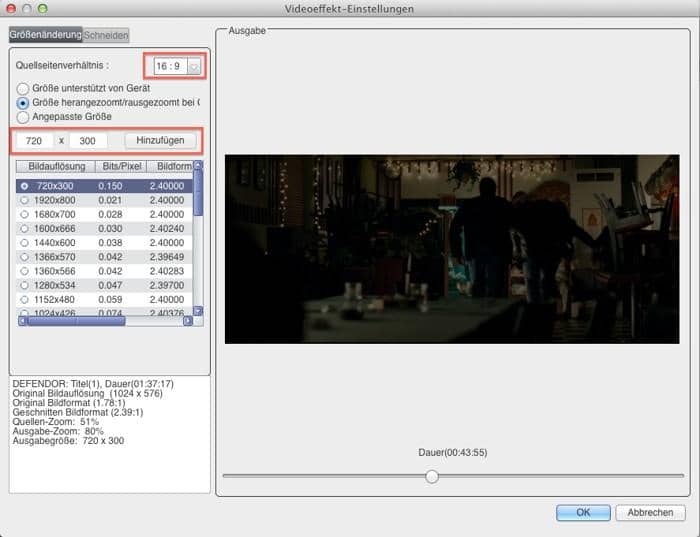Image resolution: width=700 pixels, height=537 pixels.
Task: Click the Bildform column header
Action: point(171,167)
